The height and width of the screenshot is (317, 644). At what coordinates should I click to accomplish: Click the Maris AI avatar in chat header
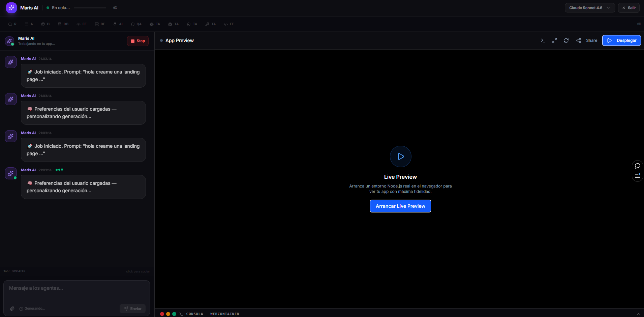(9, 41)
